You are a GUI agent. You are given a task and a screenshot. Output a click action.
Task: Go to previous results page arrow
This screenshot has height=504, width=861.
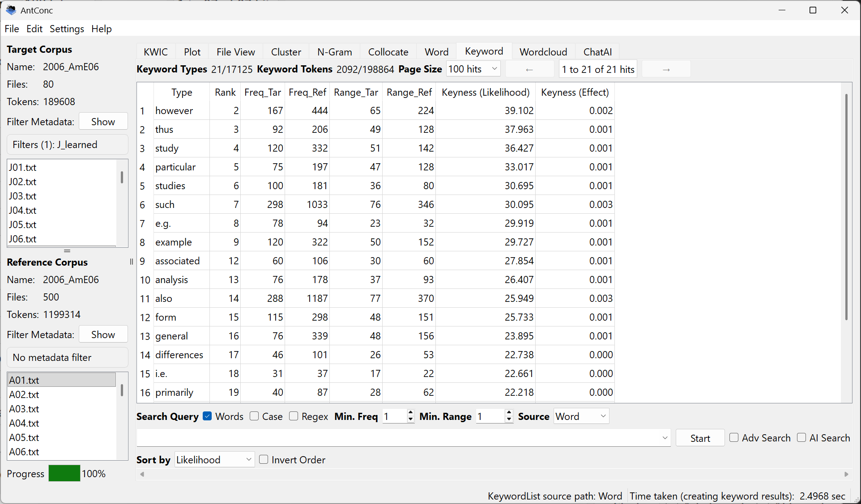pos(529,69)
